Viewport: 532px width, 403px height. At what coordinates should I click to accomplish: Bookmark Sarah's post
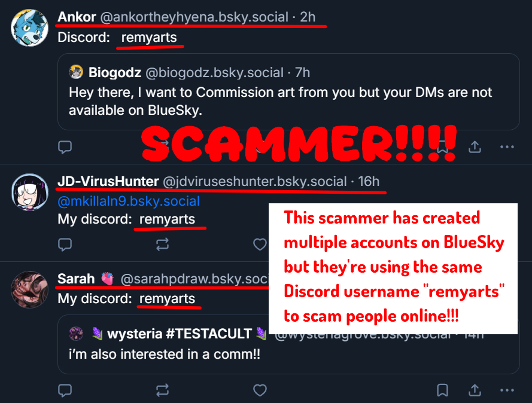click(442, 390)
